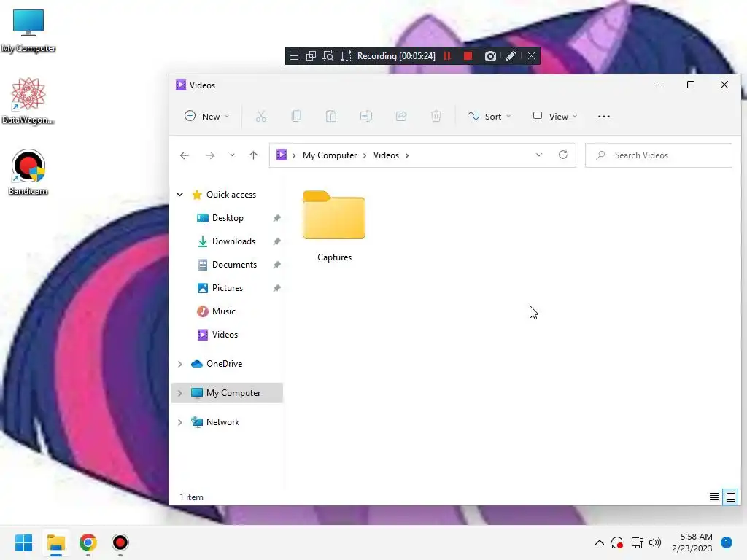Screen dimensions: 747x560
Task: Go forward with right arrow
Action: point(209,155)
